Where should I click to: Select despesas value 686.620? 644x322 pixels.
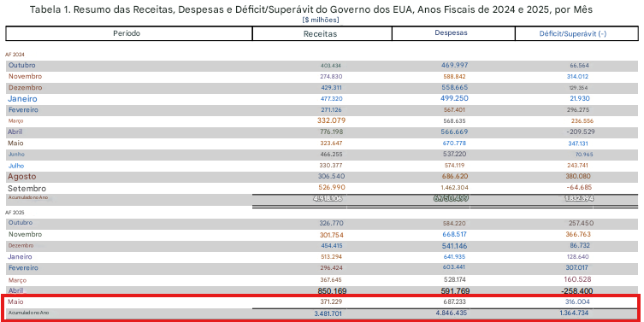pos(454,176)
